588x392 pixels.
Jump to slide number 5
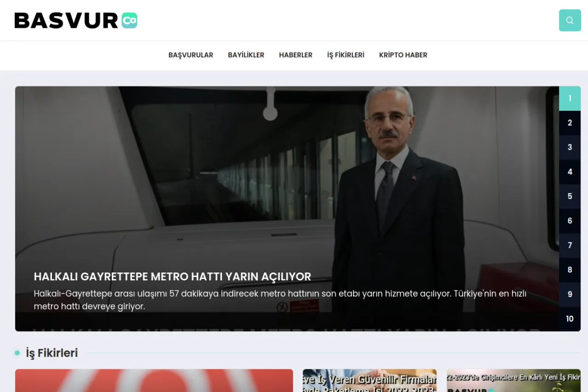[570, 196]
